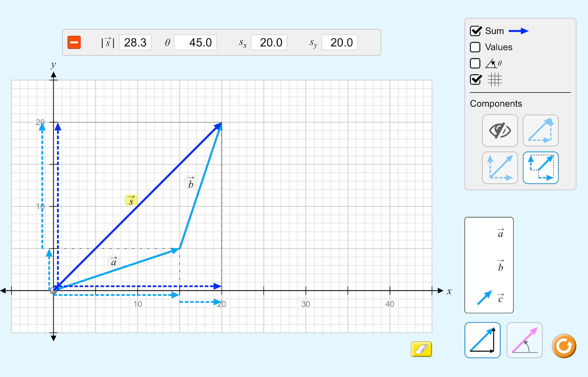Choose parallelogram component display style
Screen dimensions: 588x377
coord(500,168)
